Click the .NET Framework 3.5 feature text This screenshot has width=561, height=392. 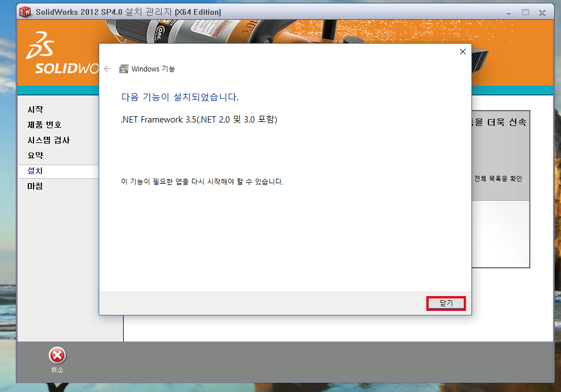click(199, 120)
